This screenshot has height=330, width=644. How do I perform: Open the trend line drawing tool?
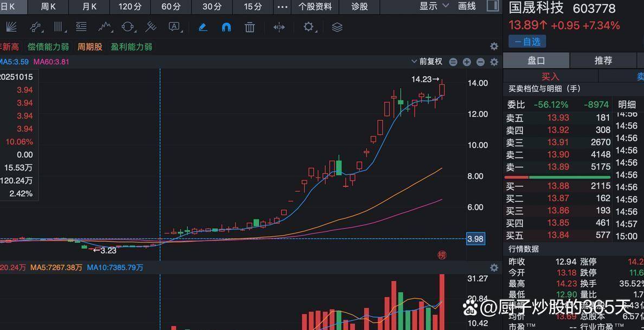click(36, 27)
